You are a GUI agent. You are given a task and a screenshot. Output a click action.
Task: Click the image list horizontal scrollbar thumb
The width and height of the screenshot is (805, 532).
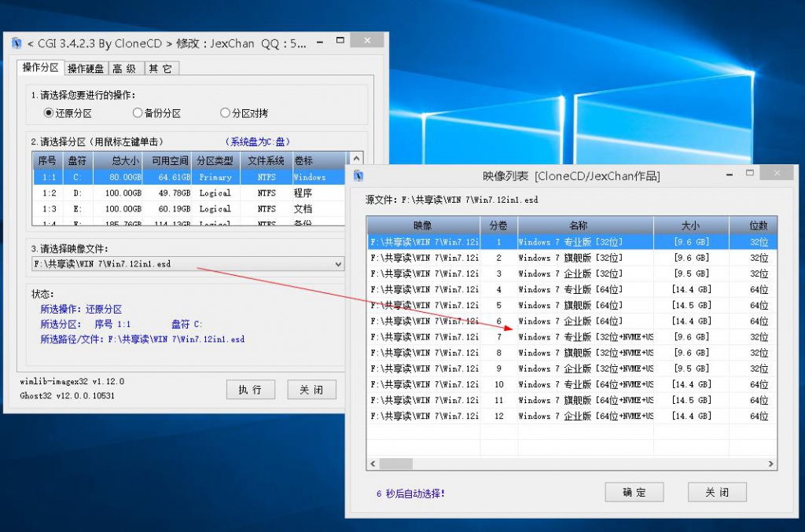[395, 464]
